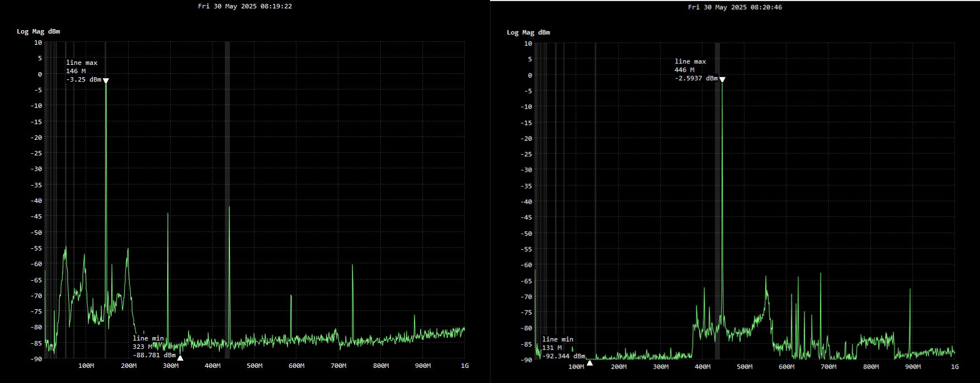This screenshot has height=383, width=980.
Task: Click the Log Mag dBm label on left plot
Action: point(38,31)
